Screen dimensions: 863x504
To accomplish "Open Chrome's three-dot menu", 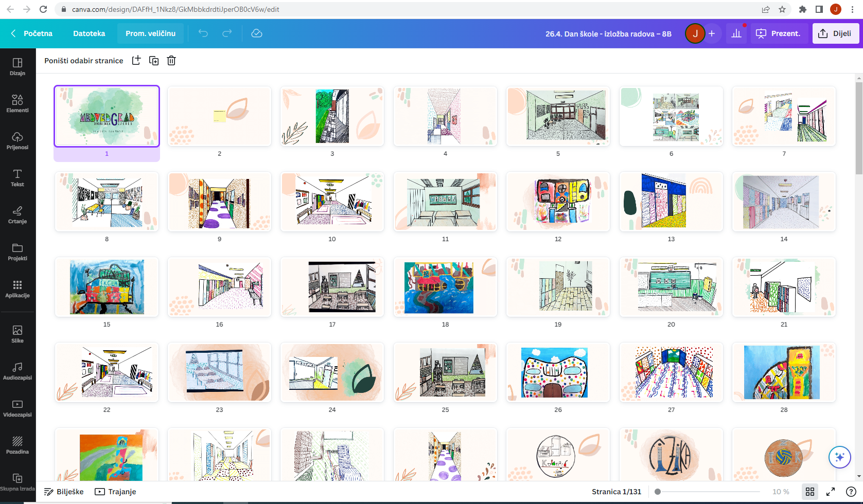I will [852, 9].
